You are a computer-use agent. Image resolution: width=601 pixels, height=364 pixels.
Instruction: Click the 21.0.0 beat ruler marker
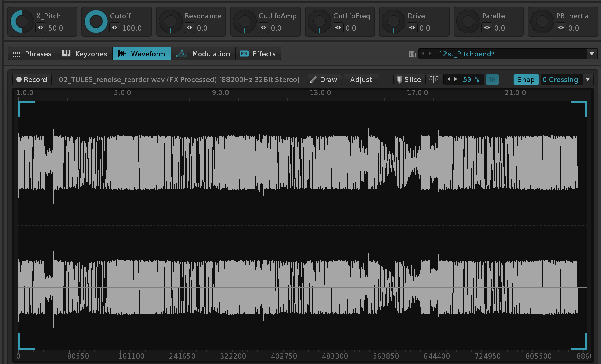pos(515,93)
